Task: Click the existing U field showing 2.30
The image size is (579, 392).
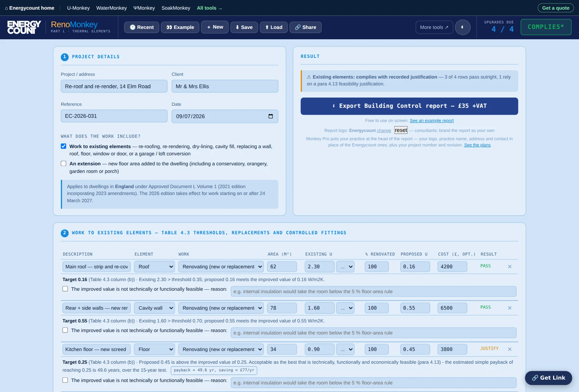Action: pyautogui.click(x=319, y=267)
